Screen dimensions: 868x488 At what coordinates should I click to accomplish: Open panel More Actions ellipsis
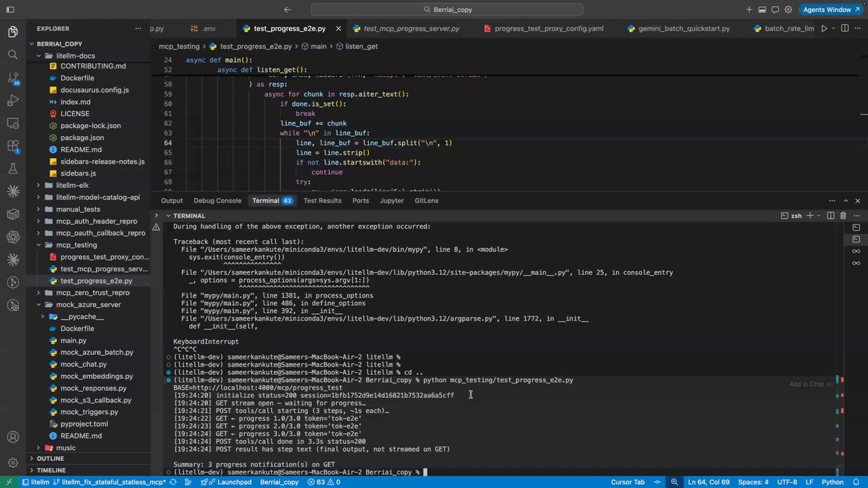pos(832,201)
